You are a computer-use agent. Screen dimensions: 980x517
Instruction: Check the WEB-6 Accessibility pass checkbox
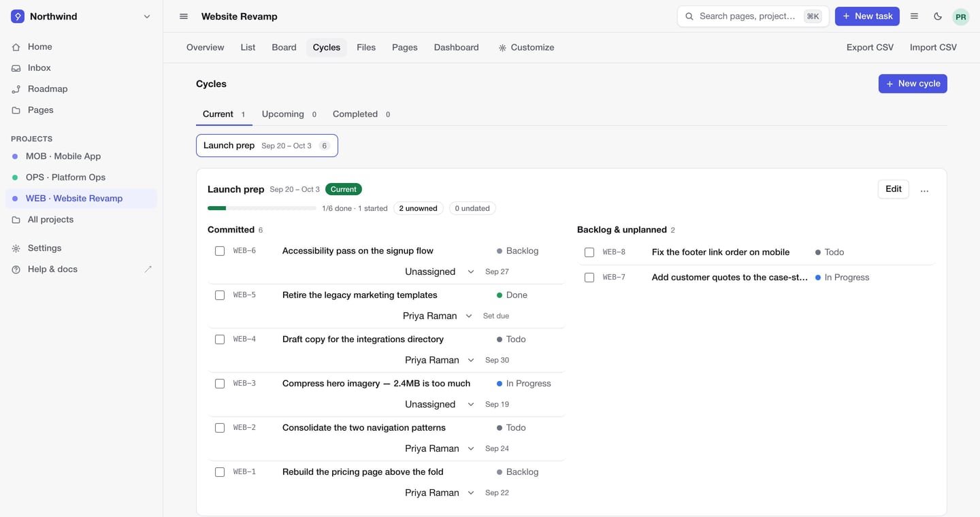220,251
